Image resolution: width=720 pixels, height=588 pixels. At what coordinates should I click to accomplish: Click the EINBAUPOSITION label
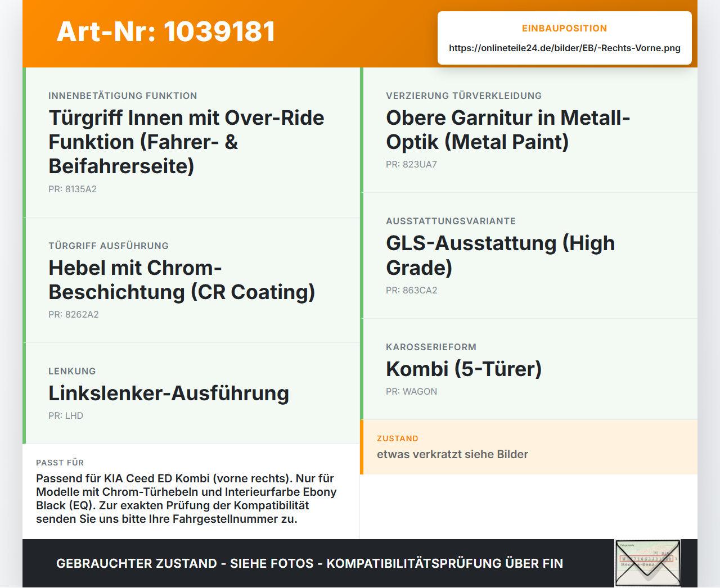pyautogui.click(x=564, y=28)
